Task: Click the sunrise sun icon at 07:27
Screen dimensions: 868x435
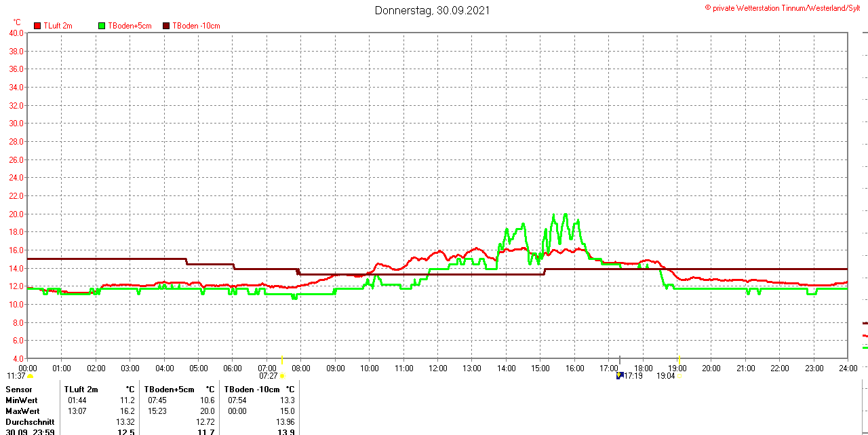Action: pos(282,376)
